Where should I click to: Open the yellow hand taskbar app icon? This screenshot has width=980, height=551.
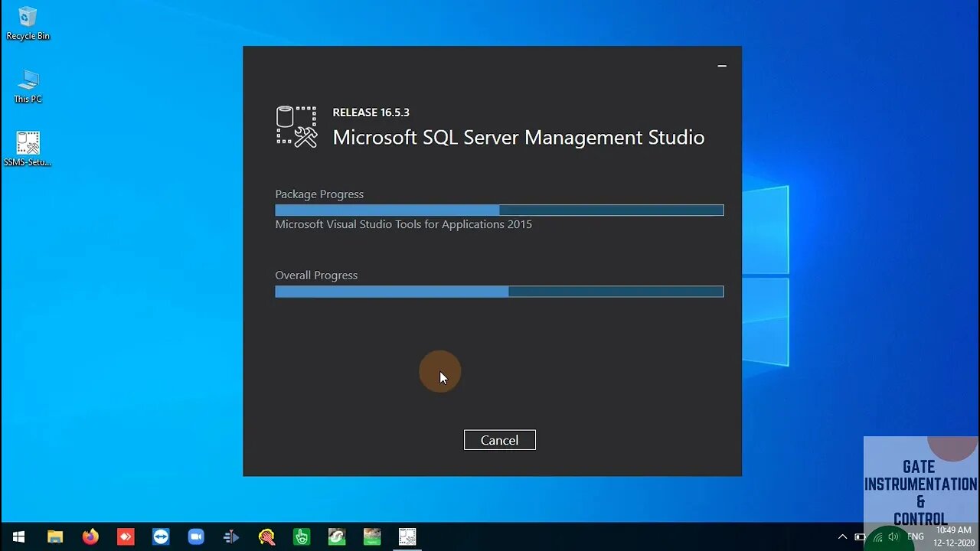coord(266,536)
